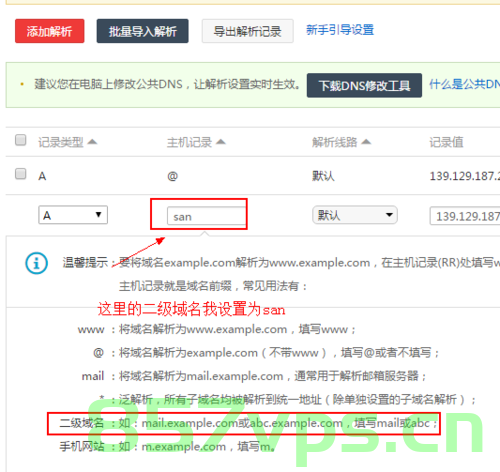Viewport: 500px width, 472px height.
Task: Click the red 添加解析 button
Action: [49, 31]
